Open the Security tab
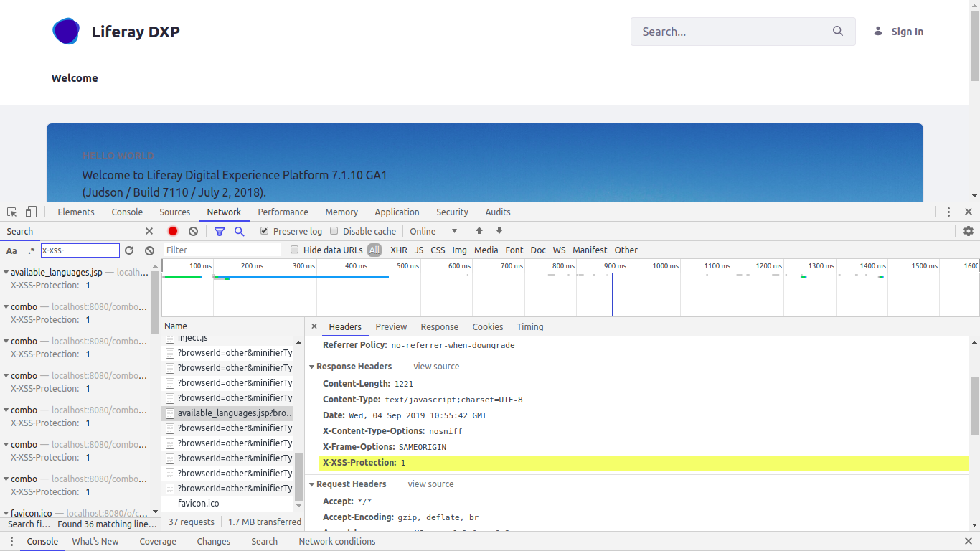This screenshot has width=980, height=551. point(452,212)
